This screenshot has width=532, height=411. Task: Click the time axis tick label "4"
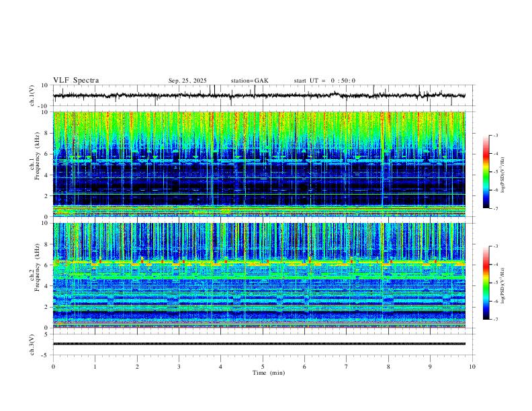pyautogui.click(x=220, y=367)
